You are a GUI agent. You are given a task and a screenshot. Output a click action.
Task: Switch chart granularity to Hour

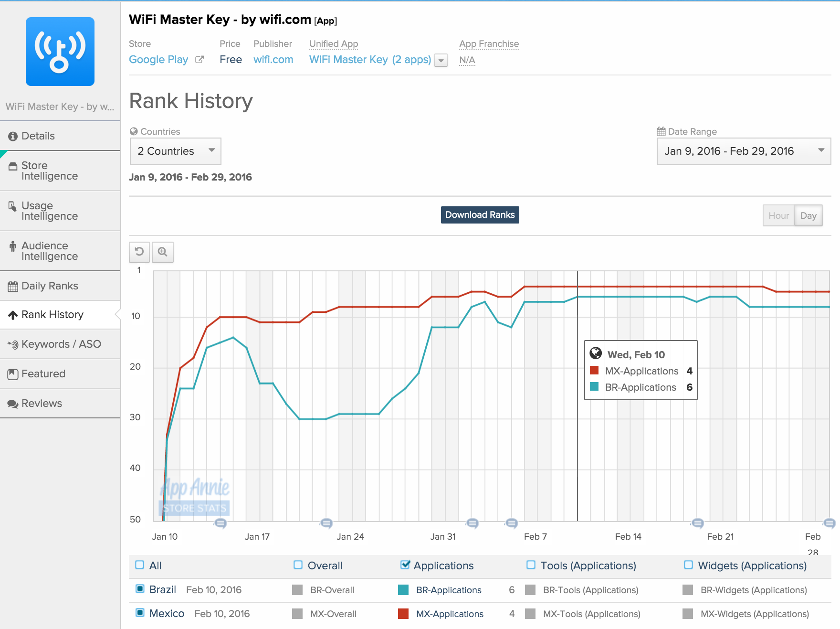(778, 216)
